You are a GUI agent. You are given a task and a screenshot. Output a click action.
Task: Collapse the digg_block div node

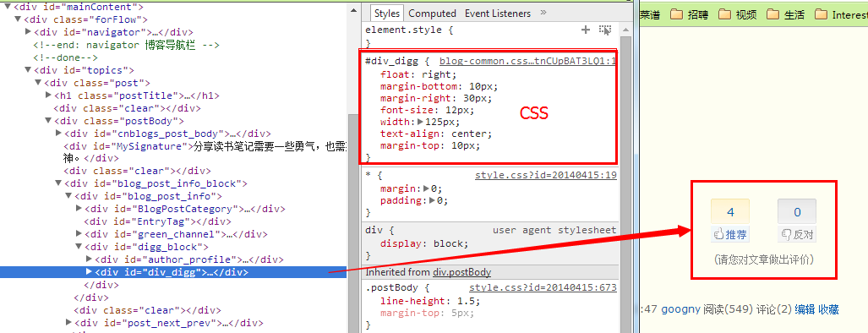coord(79,248)
